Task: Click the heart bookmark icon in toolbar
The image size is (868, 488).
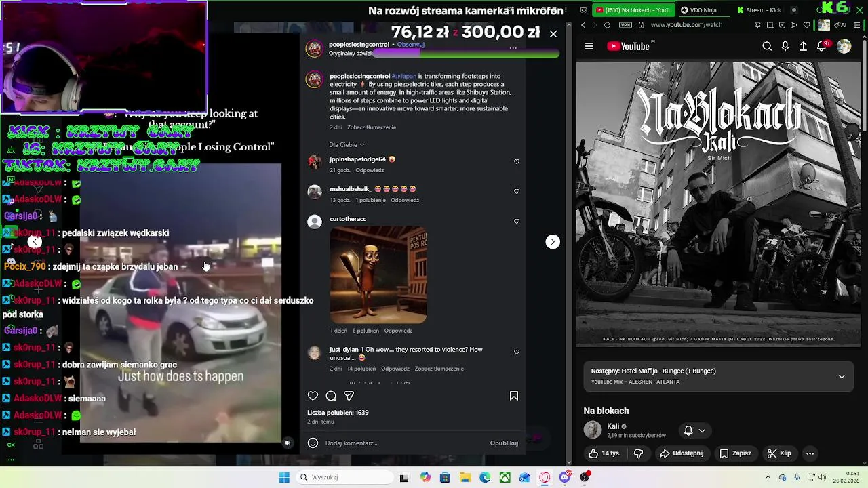Action: (x=806, y=25)
